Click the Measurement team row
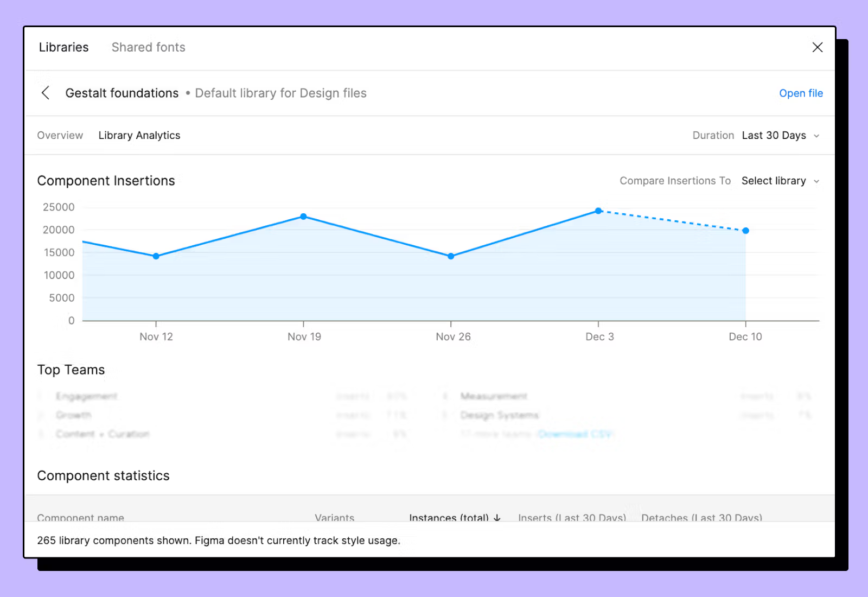This screenshot has height=597, width=868. coord(628,396)
